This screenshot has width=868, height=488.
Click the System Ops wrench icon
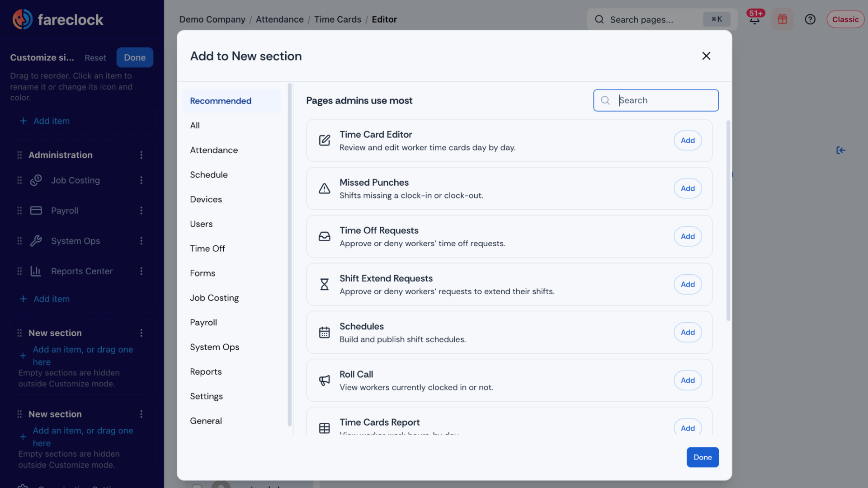click(x=36, y=241)
